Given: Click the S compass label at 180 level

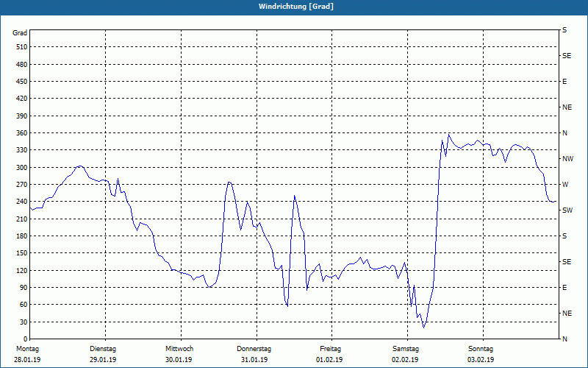Looking at the screenshot, I should pyautogui.click(x=564, y=236).
